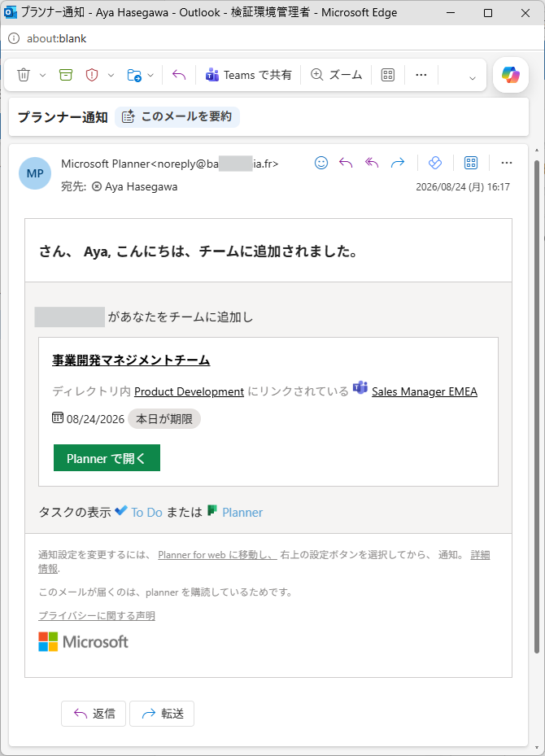This screenshot has height=756, width=545.
Task: Click the Microsoft logo in footer
Action: pyautogui.click(x=83, y=642)
